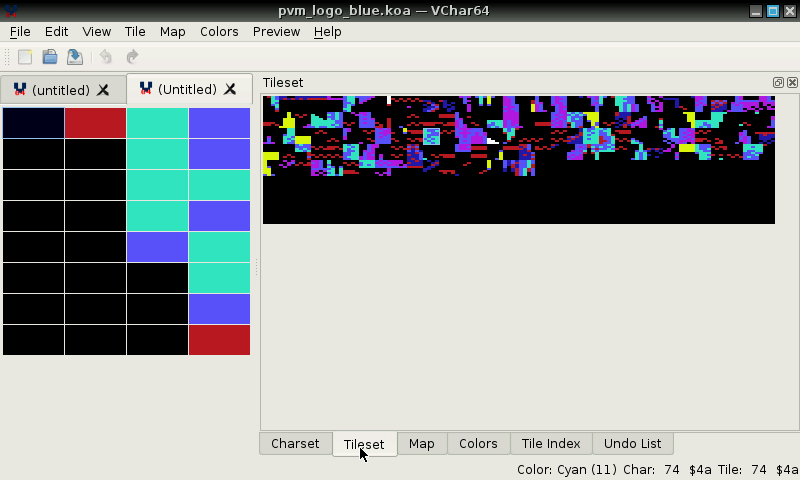The width and height of the screenshot is (800, 480).
Task: Click the red pixel in top editor row
Action: coord(95,123)
